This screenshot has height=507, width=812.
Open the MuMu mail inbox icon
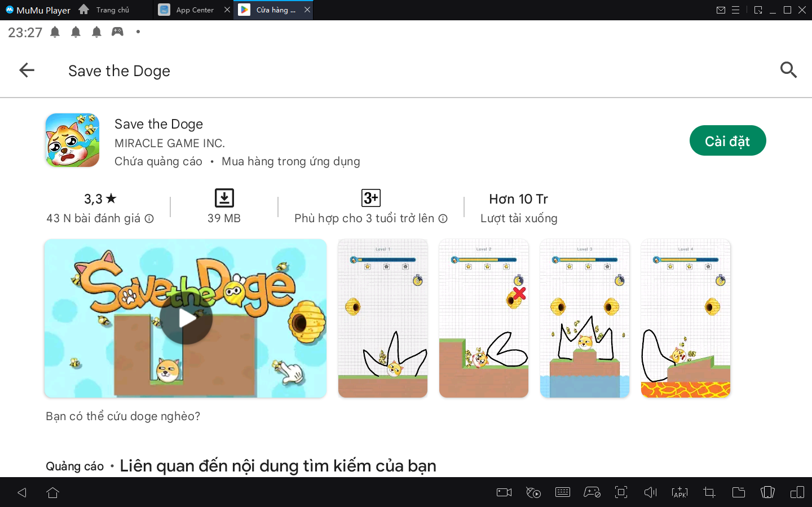point(721,10)
